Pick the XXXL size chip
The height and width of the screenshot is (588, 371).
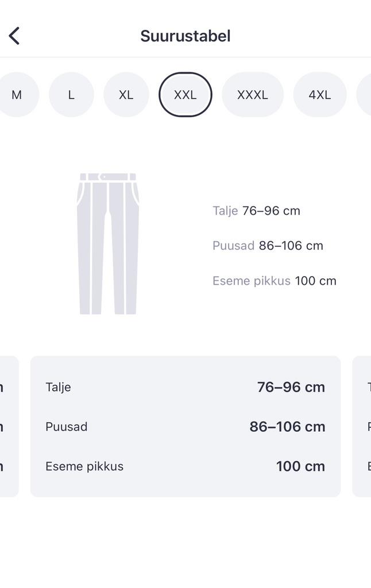pyautogui.click(x=253, y=95)
